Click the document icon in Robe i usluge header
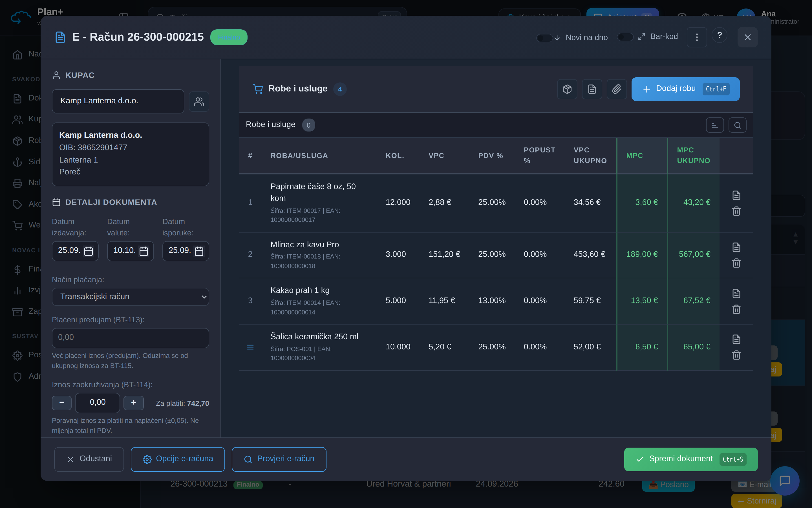This screenshot has width=812, height=508. [x=592, y=89]
